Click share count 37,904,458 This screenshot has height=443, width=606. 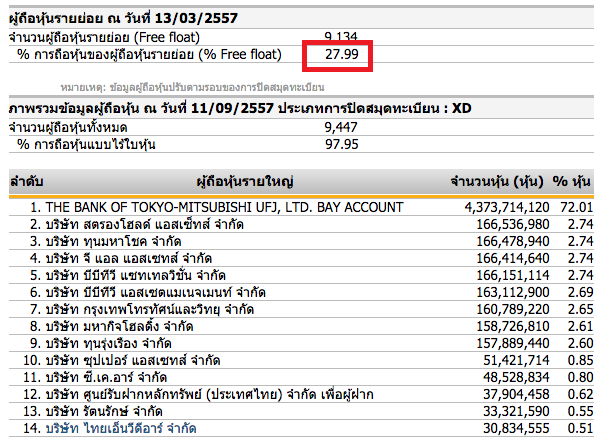pyautogui.click(x=516, y=394)
